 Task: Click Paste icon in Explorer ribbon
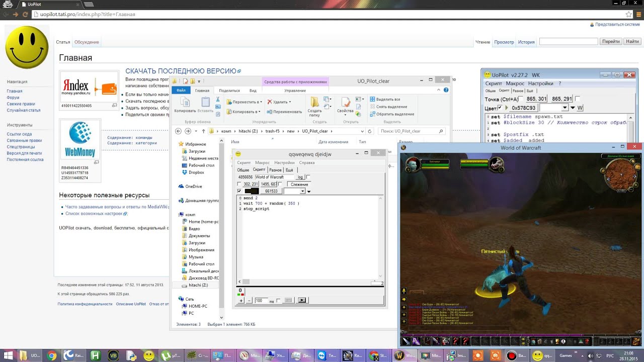205,102
